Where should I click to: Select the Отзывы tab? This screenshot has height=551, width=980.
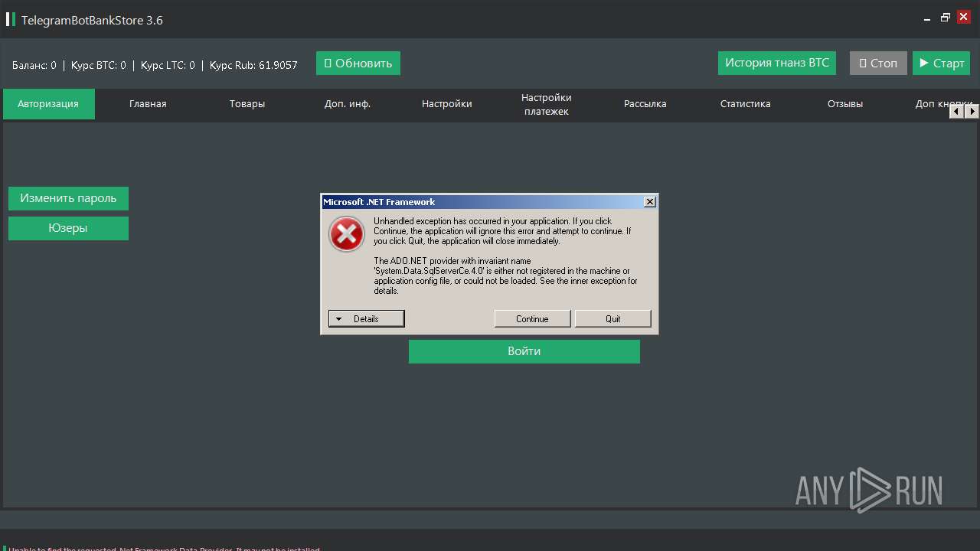pyautogui.click(x=845, y=104)
